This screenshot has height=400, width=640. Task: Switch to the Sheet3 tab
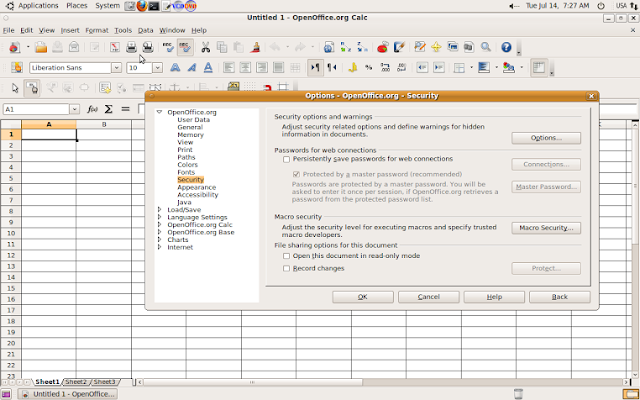point(104,382)
